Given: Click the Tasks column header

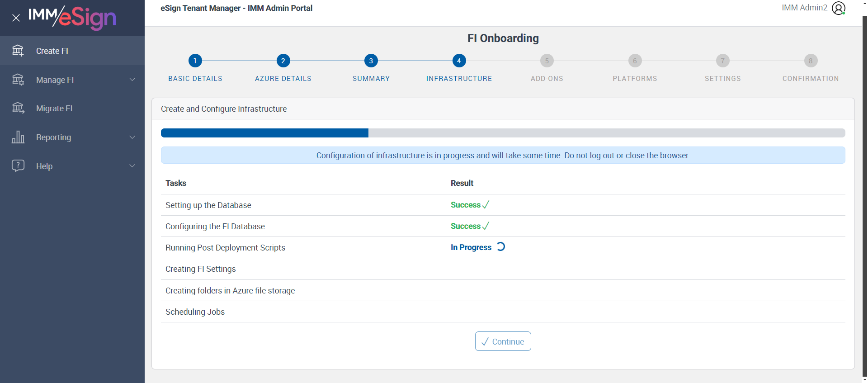Looking at the screenshot, I should tap(176, 183).
